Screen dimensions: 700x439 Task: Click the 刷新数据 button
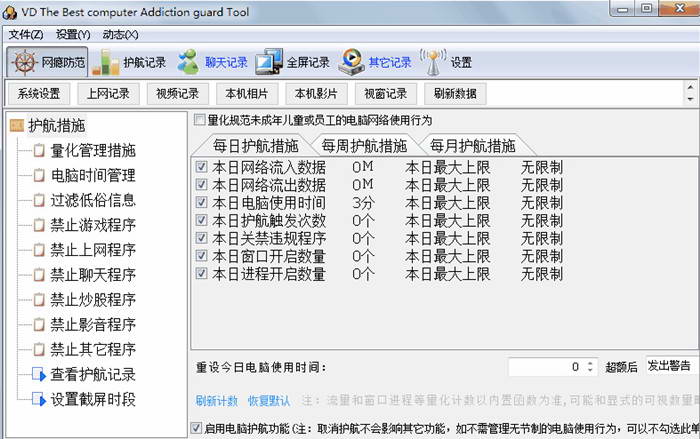[455, 94]
